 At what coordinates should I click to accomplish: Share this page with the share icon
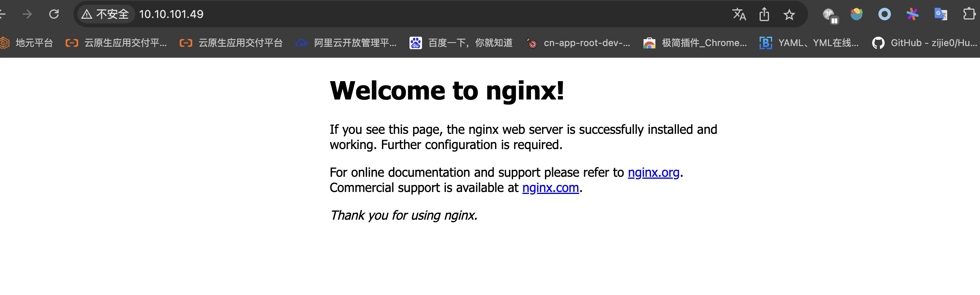point(764,14)
